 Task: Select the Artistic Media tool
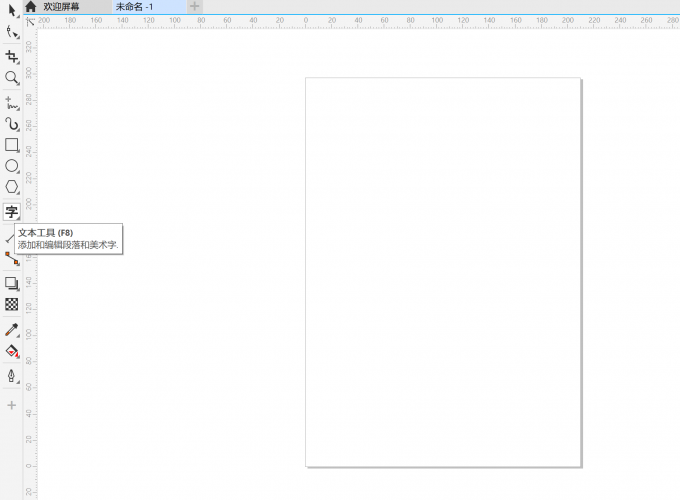[x=11, y=124]
